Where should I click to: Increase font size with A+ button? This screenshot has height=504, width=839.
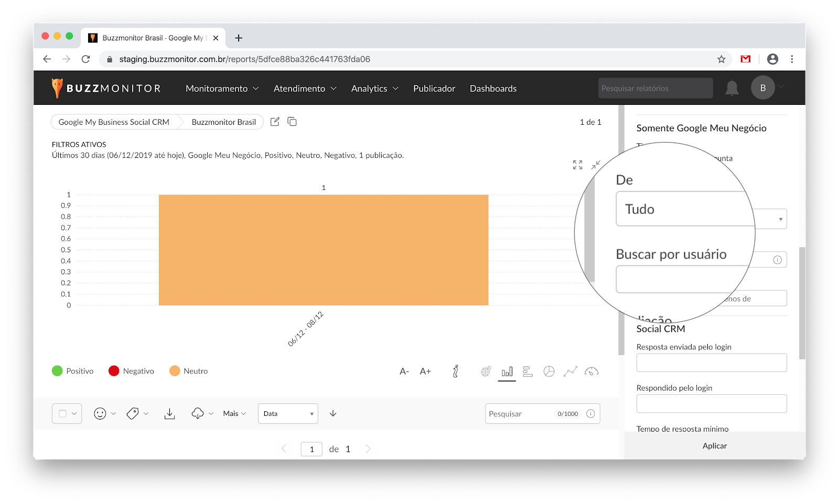425,371
